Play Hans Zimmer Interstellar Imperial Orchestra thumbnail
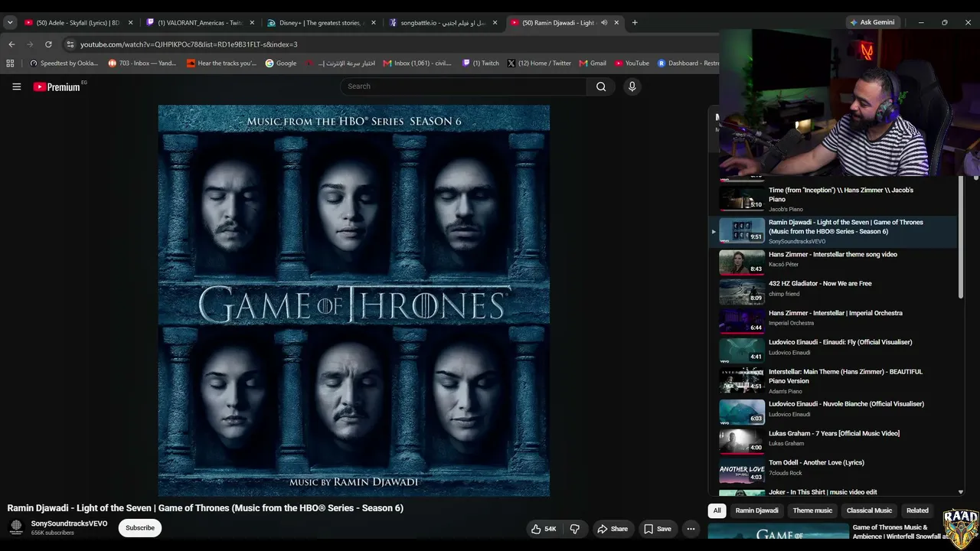Screen dimensions: 980x551 (x=742, y=321)
